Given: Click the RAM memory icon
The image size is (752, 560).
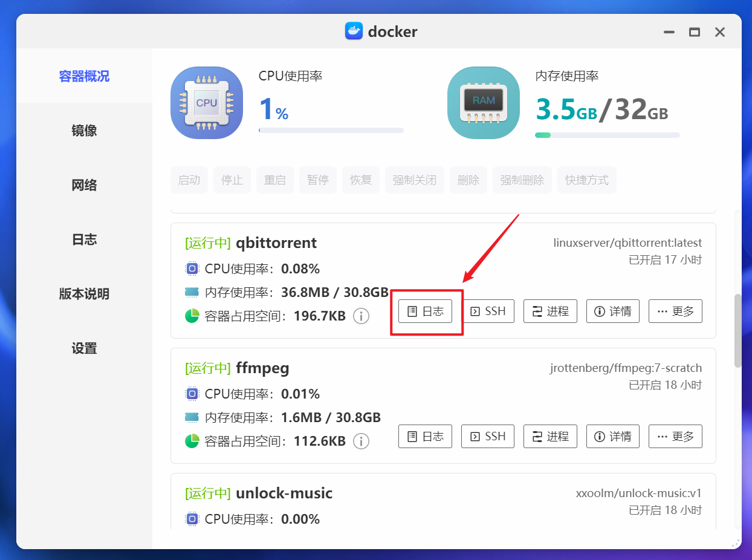Looking at the screenshot, I should coord(484,103).
